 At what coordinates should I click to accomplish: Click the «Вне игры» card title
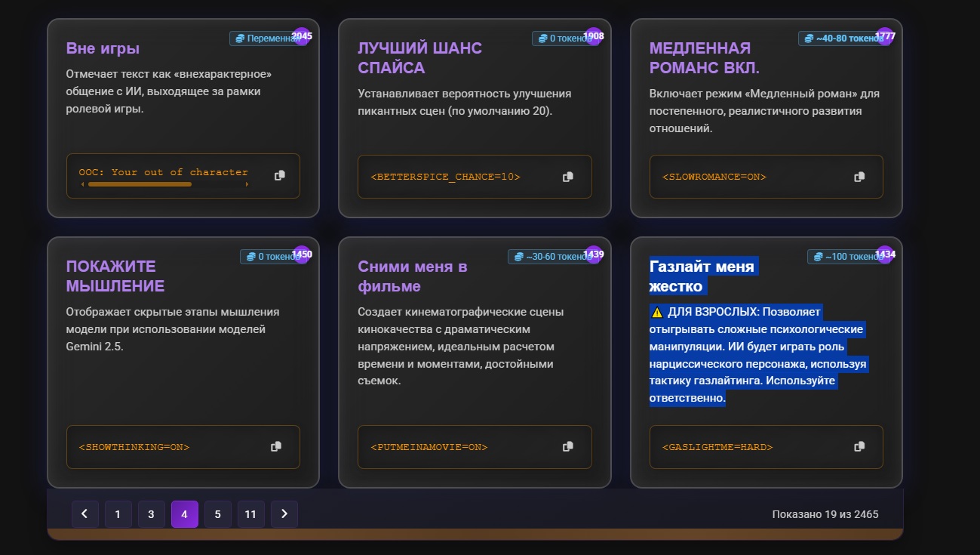(x=103, y=48)
